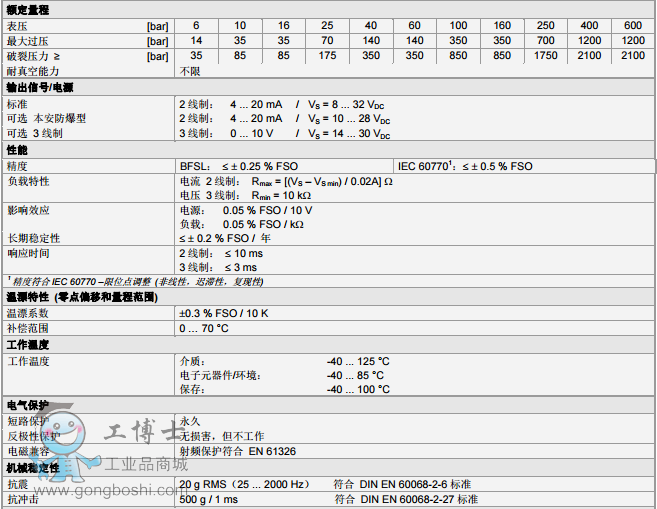Select the 负载特性 row label
Viewport: 657px width, 509px height.
pyautogui.click(x=28, y=181)
